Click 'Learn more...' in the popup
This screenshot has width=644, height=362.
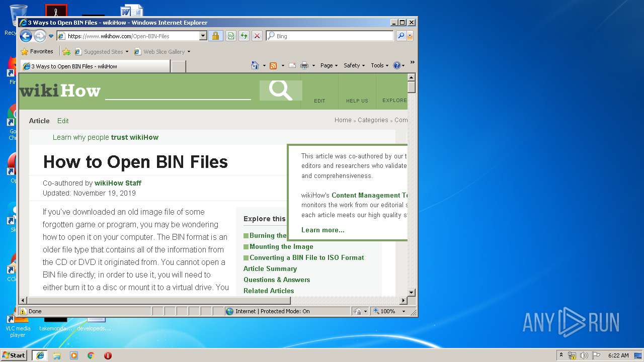[x=323, y=230]
